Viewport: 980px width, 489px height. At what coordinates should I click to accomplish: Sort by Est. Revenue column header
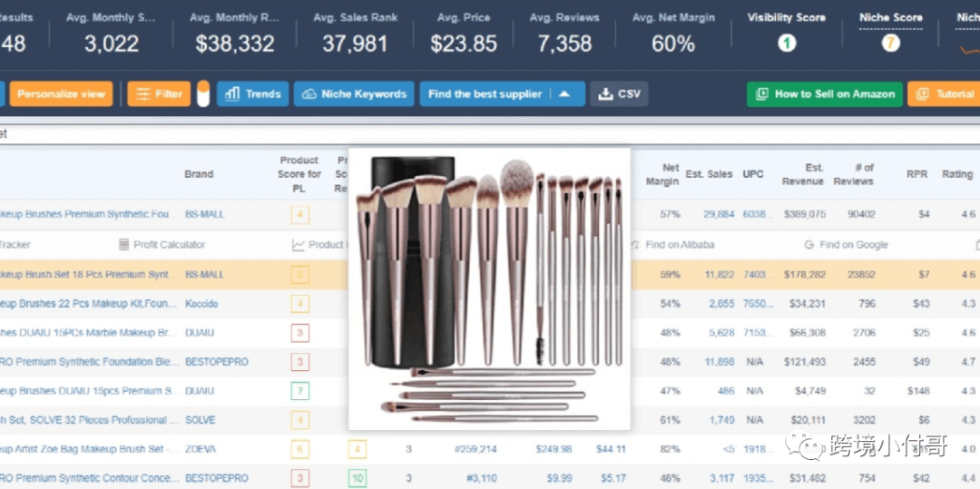[803, 174]
